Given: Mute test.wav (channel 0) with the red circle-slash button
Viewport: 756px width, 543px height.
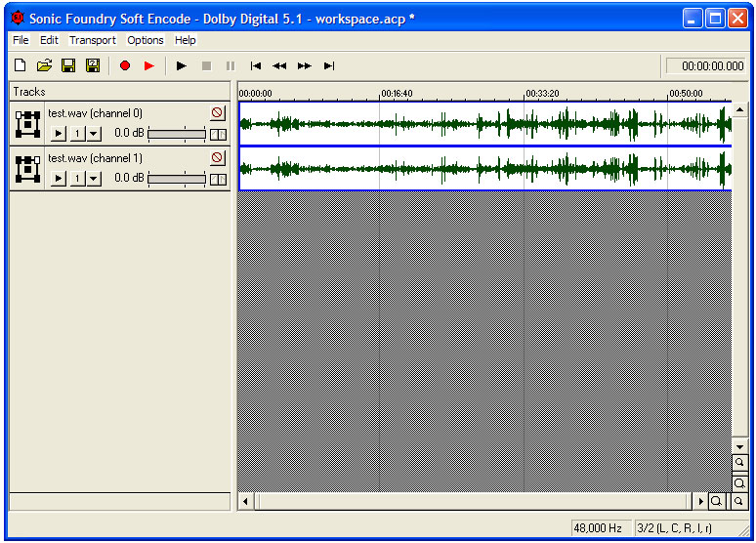Looking at the screenshot, I should pyautogui.click(x=217, y=113).
